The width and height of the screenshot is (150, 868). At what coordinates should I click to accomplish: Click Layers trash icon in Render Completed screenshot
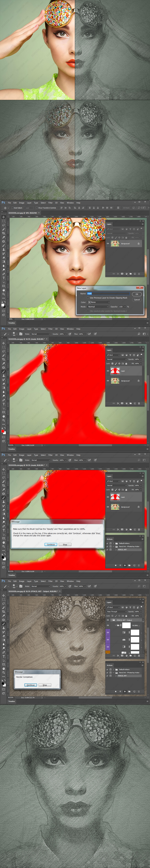pos(139,656)
